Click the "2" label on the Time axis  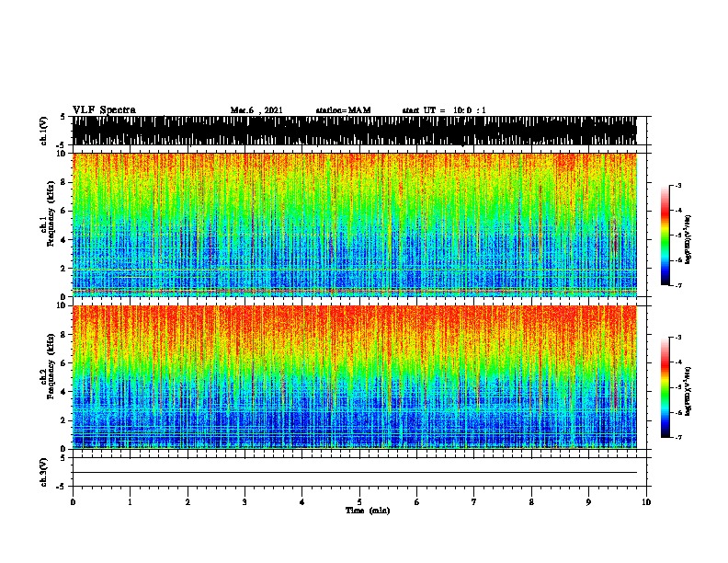(188, 502)
